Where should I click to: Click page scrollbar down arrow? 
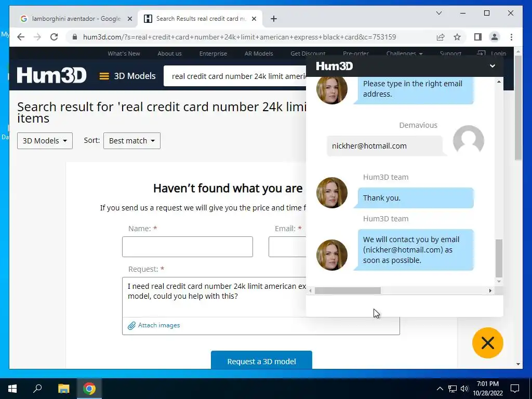(518, 364)
